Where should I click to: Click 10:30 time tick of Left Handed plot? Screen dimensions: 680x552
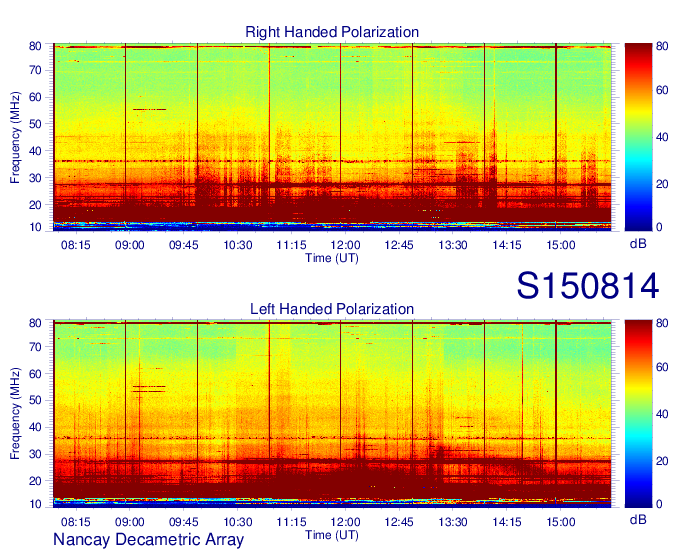pos(238,522)
